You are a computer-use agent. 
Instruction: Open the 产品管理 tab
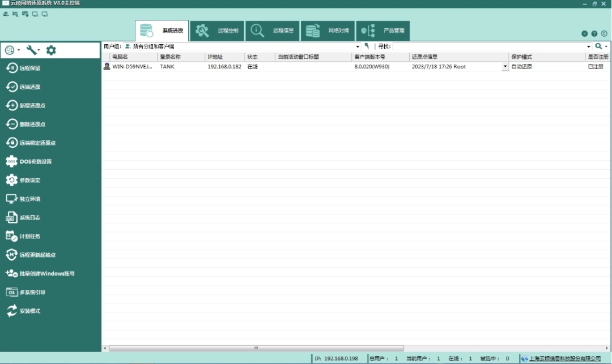pos(382,31)
